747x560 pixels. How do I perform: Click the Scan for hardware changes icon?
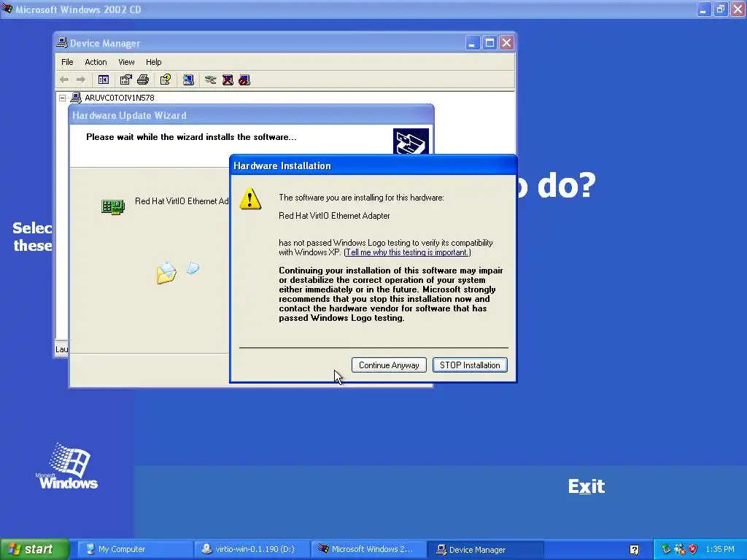pyautogui.click(x=188, y=79)
